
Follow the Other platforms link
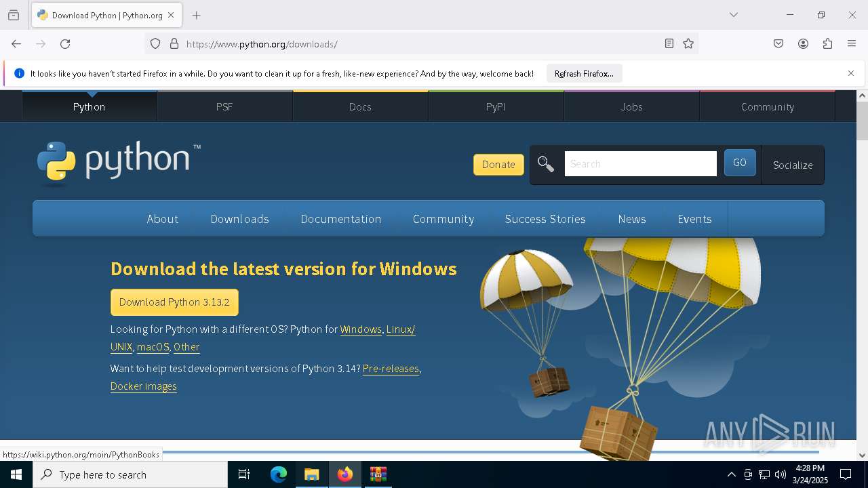click(x=186, y=347)
